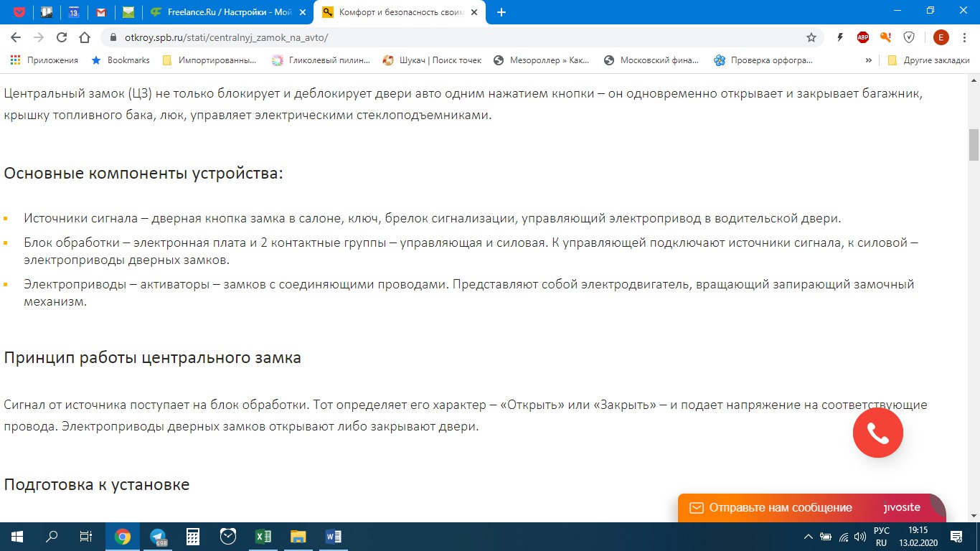Open the pinned Gmail tab
This screenshot has height=551, width=980.
click(x=101, y=12)
